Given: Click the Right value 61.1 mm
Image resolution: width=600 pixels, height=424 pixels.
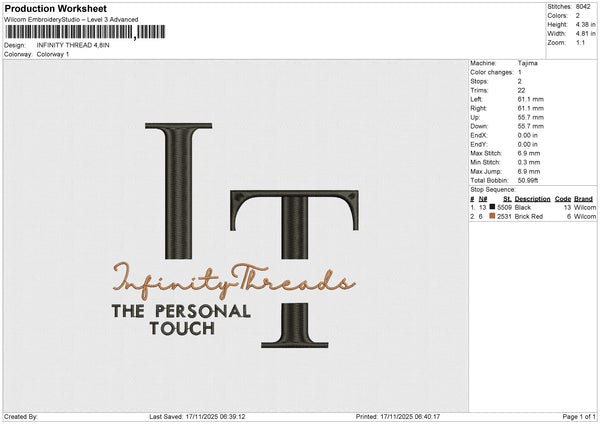Looking at the screenshot, I should click(x=531, y=108).
